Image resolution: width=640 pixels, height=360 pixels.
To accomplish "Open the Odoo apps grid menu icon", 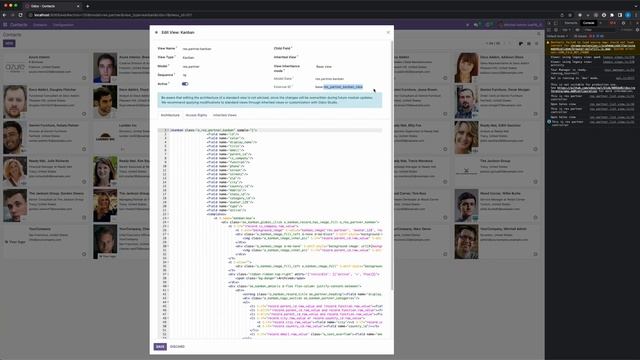I will tap(5, 25).
